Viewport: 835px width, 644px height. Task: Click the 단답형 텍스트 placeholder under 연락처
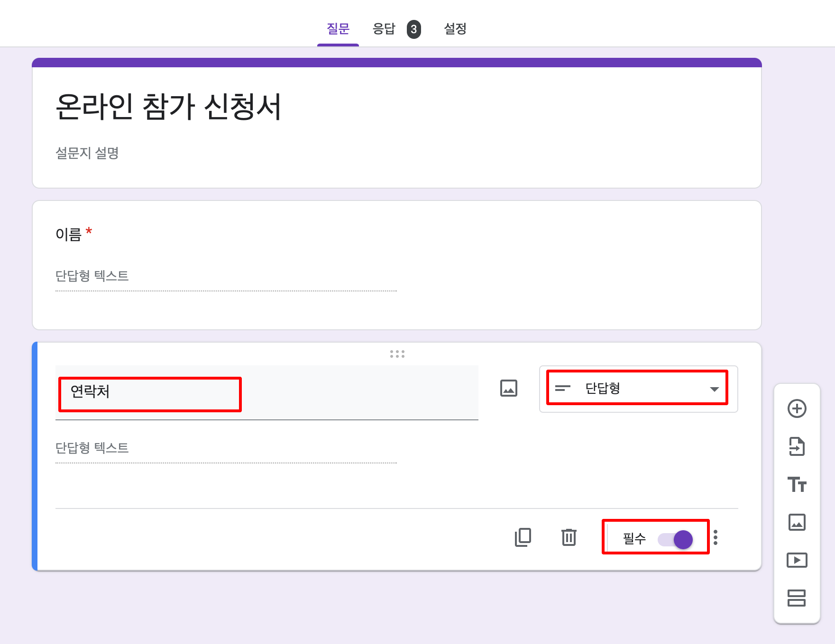[x=92, y=448]
